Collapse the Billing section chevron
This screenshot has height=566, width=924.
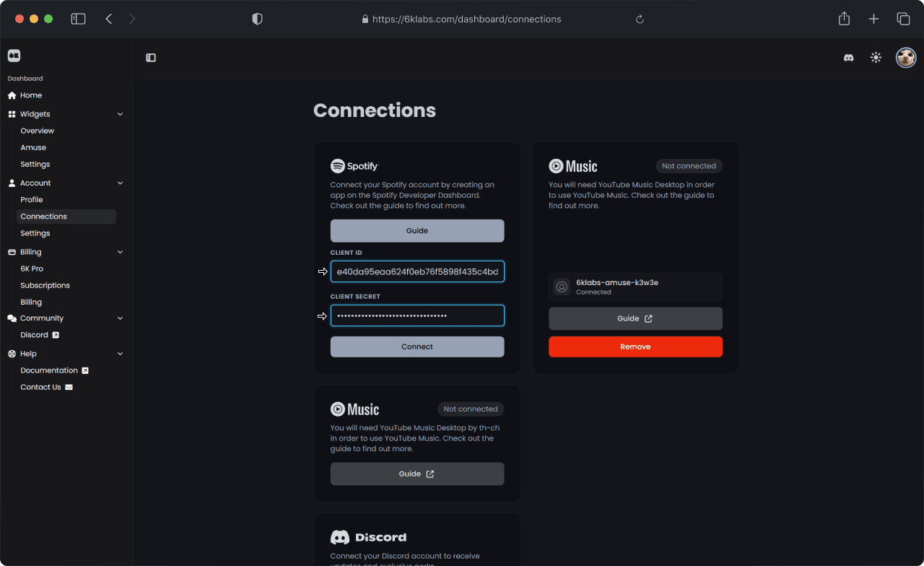[120, 252]
